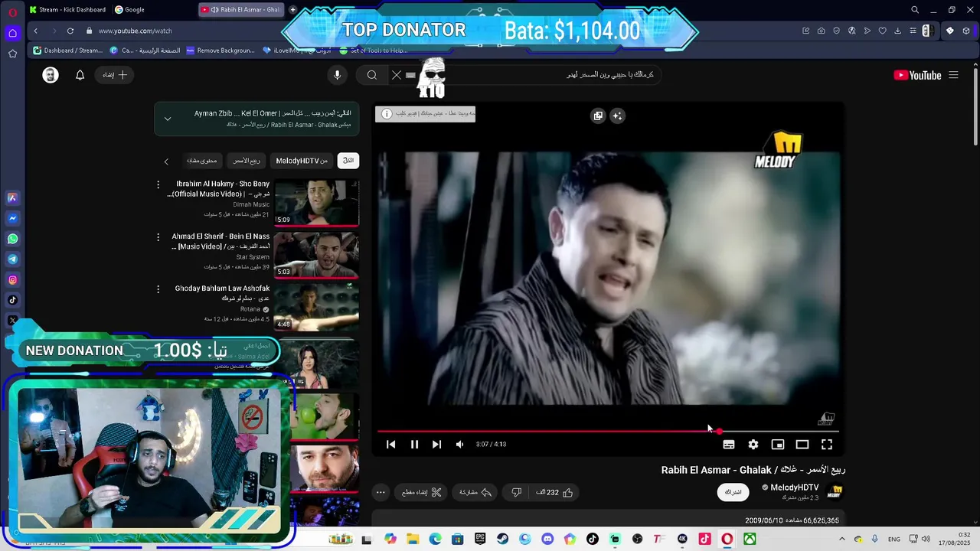Click the Create plus button
The width and height of the screenshot is (980, 551).
coord(115,75)
